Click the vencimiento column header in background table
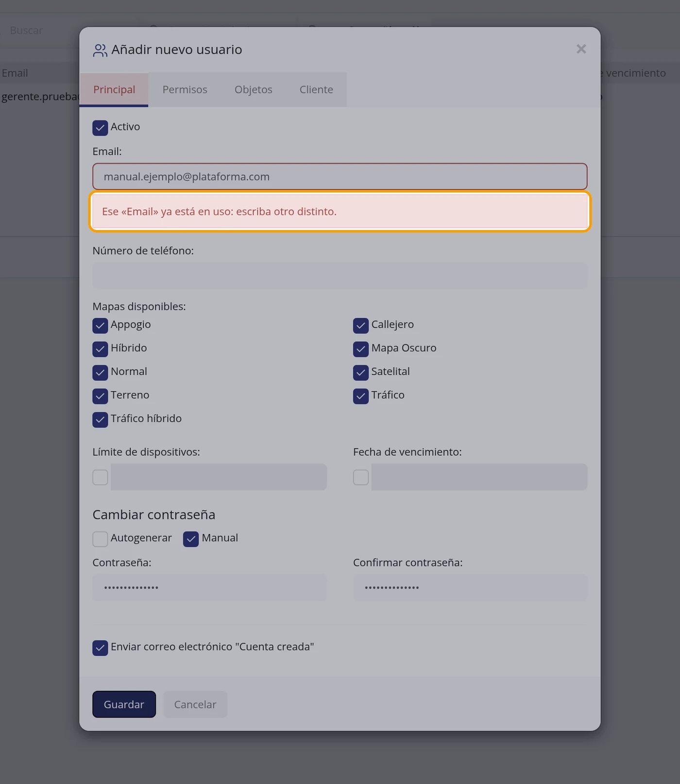 (x=635, y=73)
